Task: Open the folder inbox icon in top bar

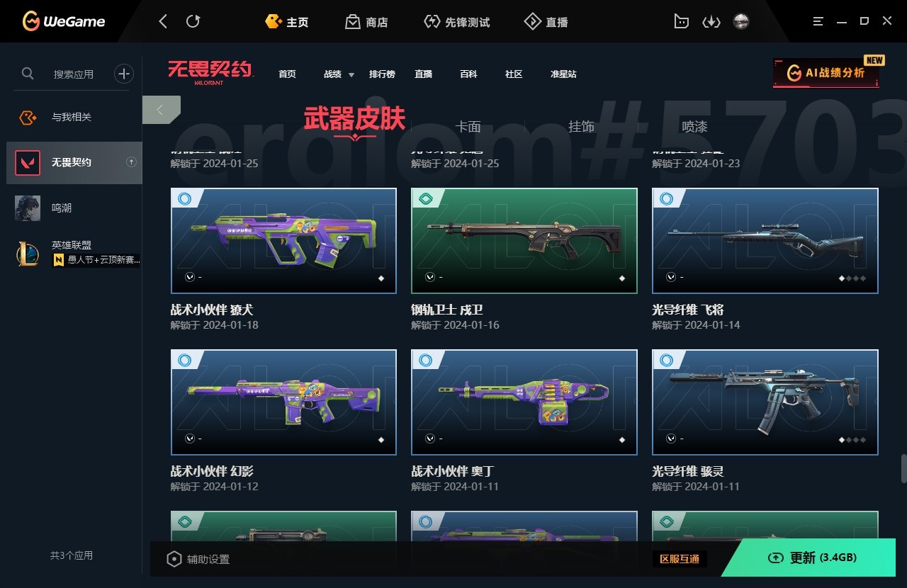Action: (681, 22)
